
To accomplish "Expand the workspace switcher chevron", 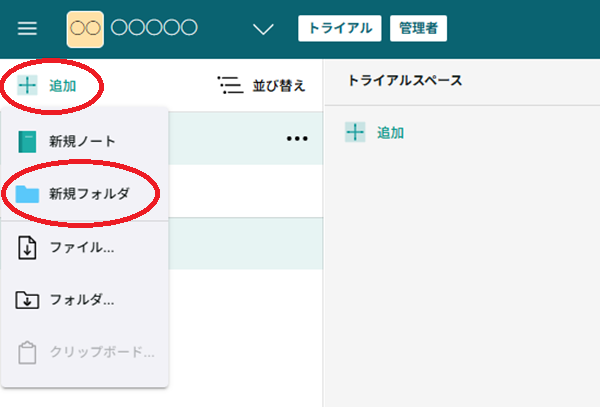I will click(x=264, y=28).
